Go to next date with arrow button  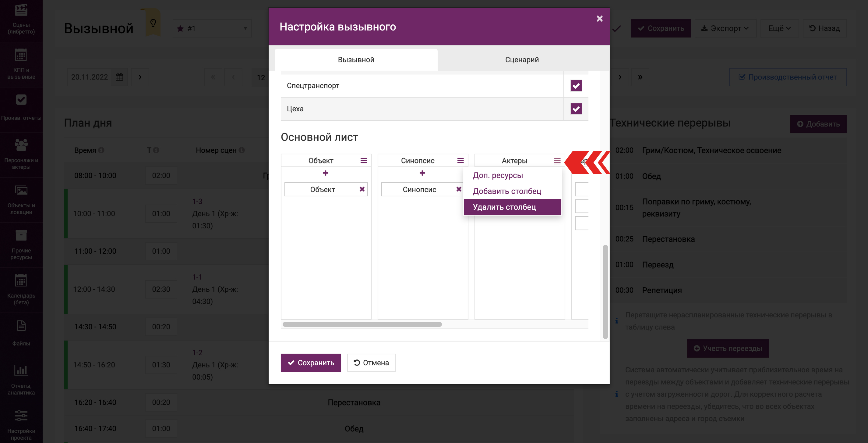[140, 77]
